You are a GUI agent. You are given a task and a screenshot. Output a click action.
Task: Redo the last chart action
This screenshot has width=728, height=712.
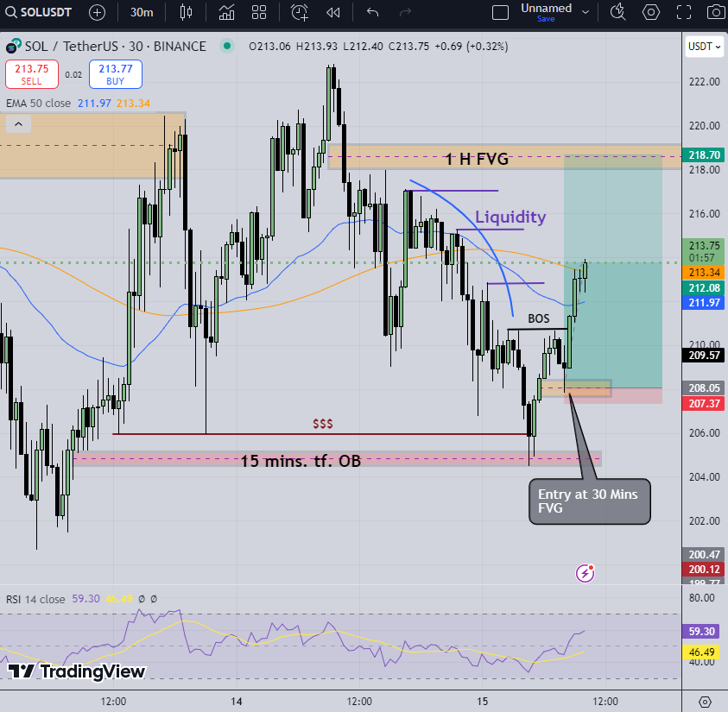tap(405, 13)
